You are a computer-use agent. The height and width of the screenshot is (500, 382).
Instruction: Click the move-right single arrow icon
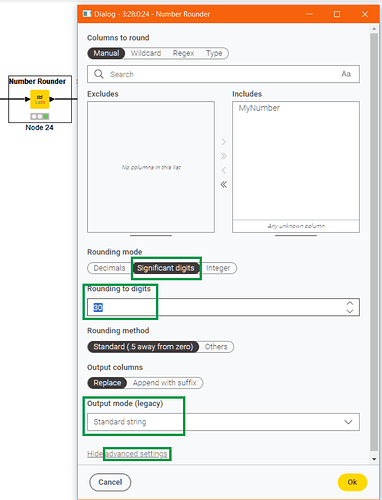pyautogui.click(x=224, y=142)
